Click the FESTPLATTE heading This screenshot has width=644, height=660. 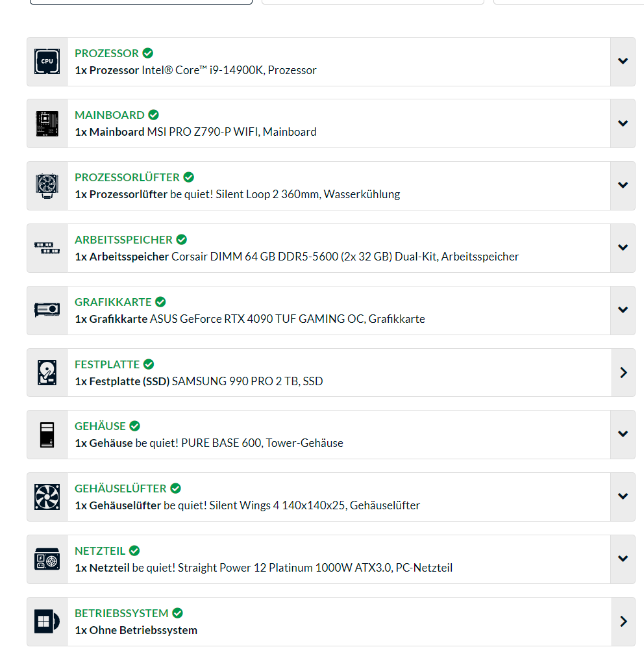(x=107, y=364)
